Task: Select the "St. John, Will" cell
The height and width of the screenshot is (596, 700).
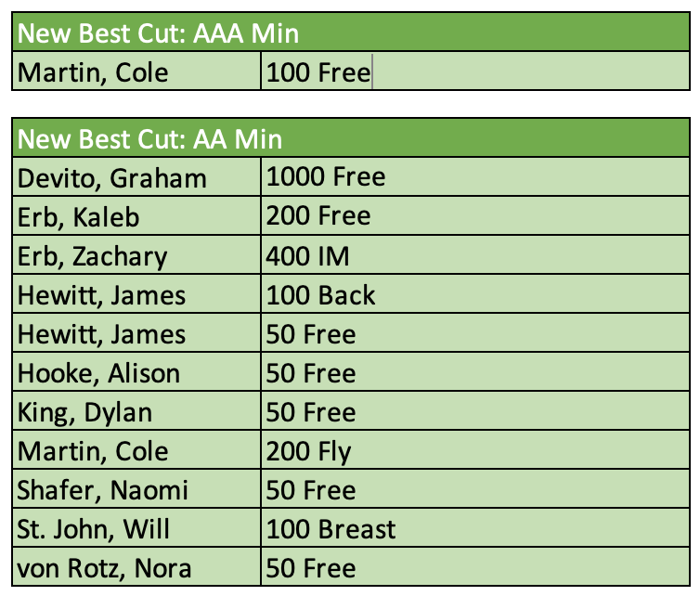Action: click(94, 530)
